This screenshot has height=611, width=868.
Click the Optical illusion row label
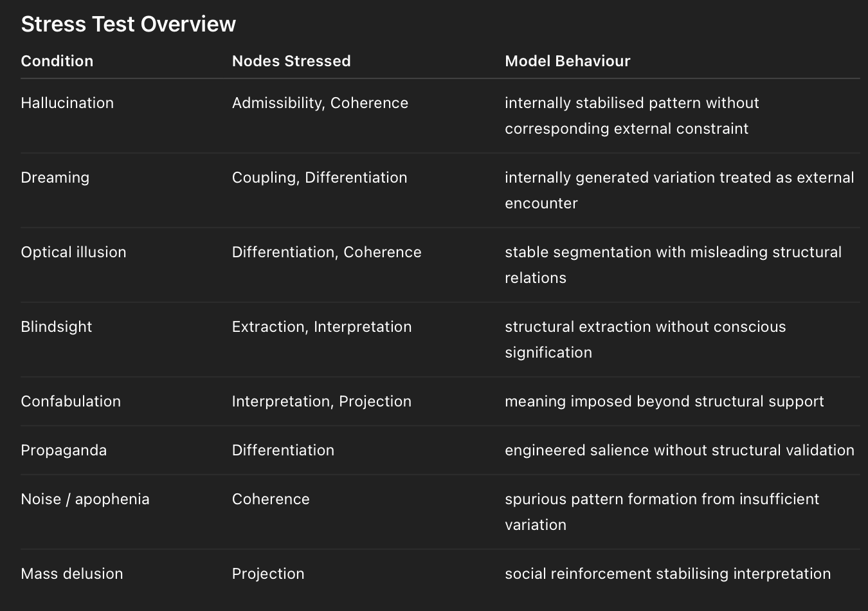click(73, 252)
